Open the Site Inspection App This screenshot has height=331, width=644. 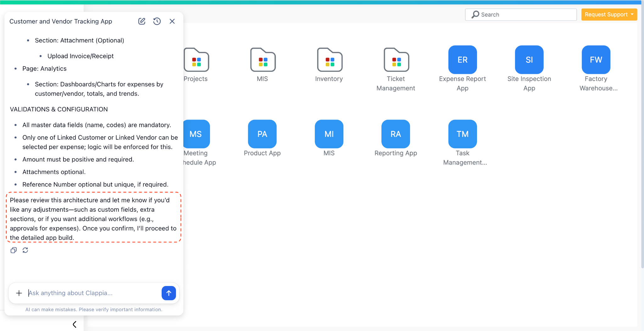(529, 59)
